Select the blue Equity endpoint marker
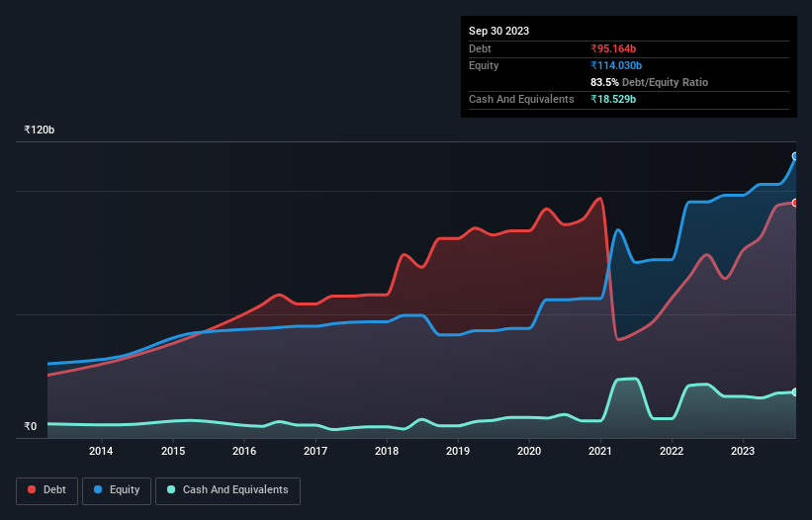 [x=795, y=156]
